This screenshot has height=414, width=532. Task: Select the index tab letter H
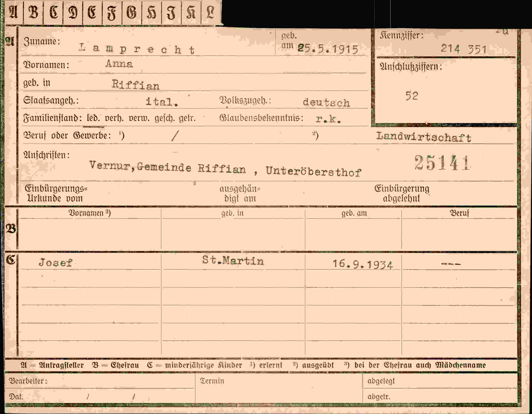point(151,13)
